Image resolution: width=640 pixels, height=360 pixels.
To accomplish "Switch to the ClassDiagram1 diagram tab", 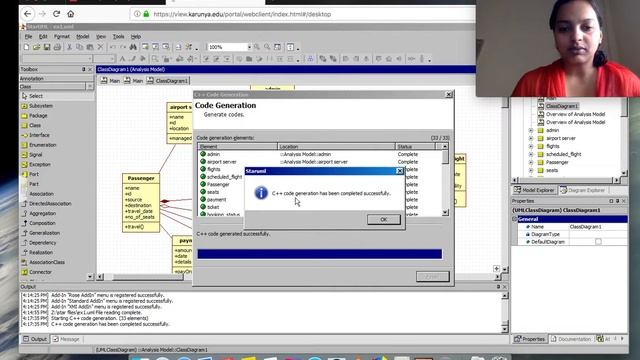I will [168, 81].
